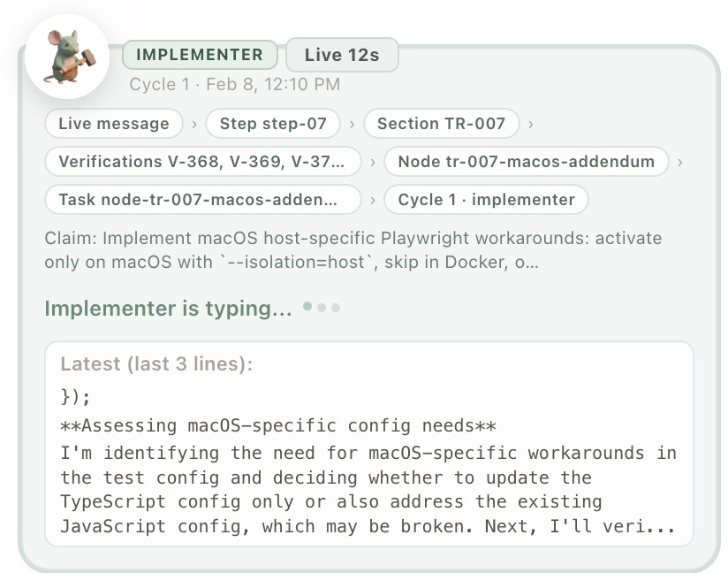Click the chevron after Section TR-007 chip
The height and width of the screenshot is (573, 728).
click(x=530, y=124)
